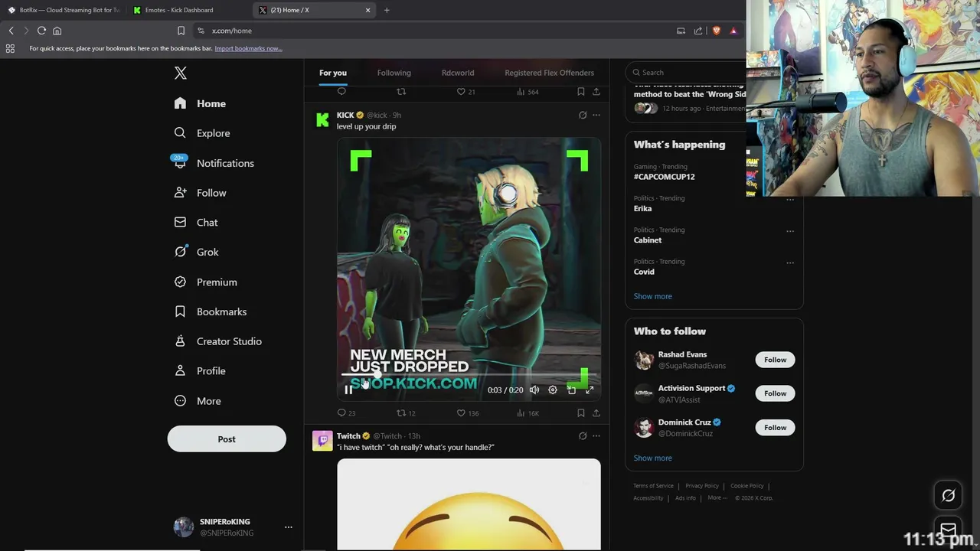
Task: Open the KICK profile avatar
Action: coord(322,119)
